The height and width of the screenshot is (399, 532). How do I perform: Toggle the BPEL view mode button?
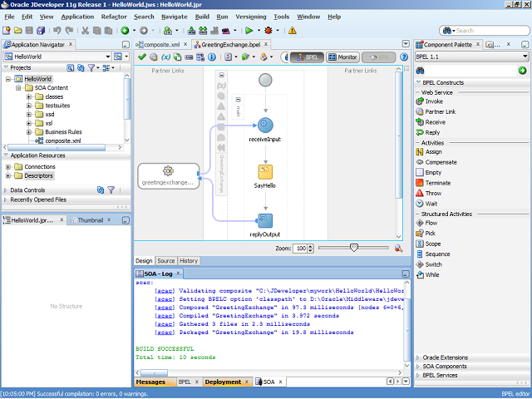click(308, 57)
